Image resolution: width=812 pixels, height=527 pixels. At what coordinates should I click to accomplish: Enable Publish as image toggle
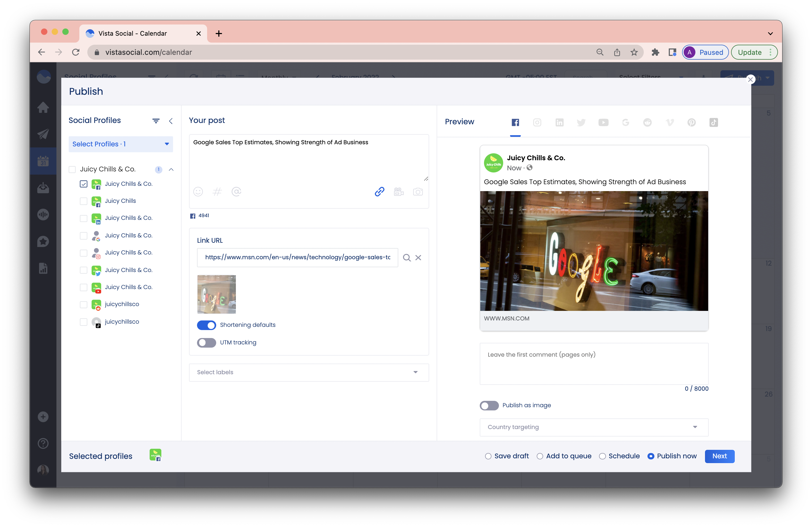489,405
